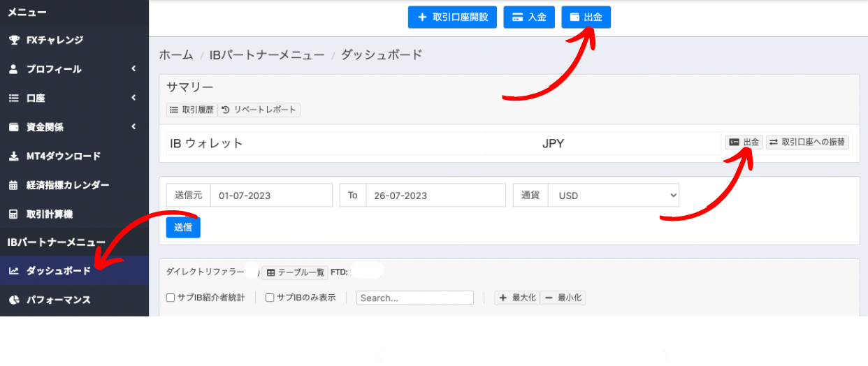Image resolution: width=868 pixels, height=366 pixels.
Task: Click the history icon beside リベートレポート
Action: tap(226, 110)
